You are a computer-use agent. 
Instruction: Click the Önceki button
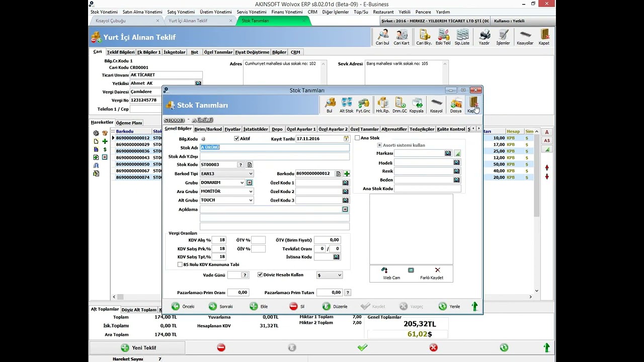click(183, 306)
